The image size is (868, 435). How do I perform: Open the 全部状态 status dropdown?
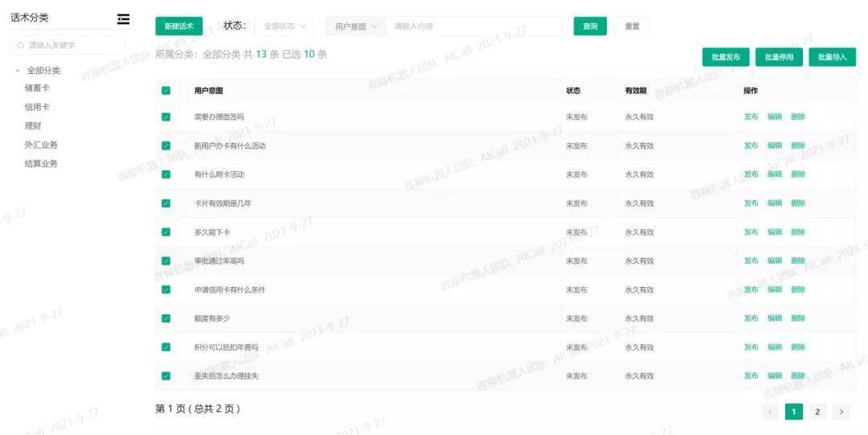tap(284, 26)
